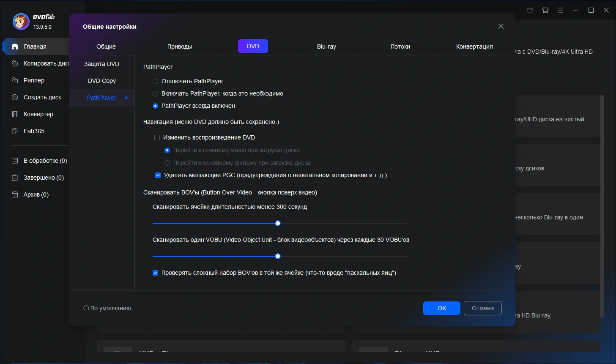616x364 pixels.
Task: Open Защита DVD settings section
Action: coord(102,64)
